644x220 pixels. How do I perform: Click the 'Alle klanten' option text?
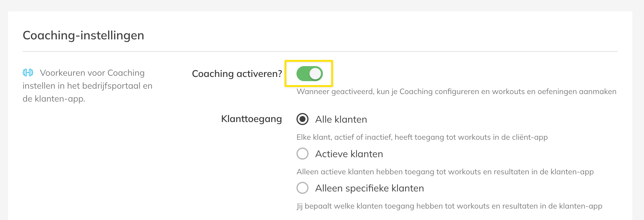click(x=341, y=120)
